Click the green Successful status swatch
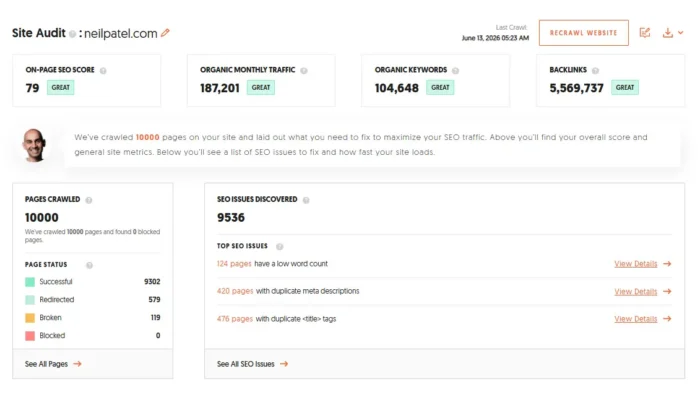The height and width of the screenshot is (397, 700). tap(30, 282)
